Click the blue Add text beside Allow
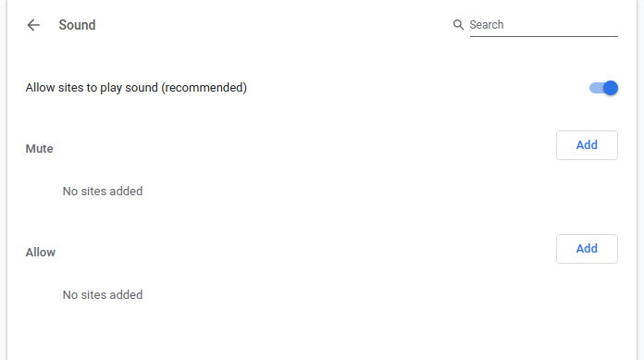Image resolution: width=644 pixels, height=360 pixels. 587,249
